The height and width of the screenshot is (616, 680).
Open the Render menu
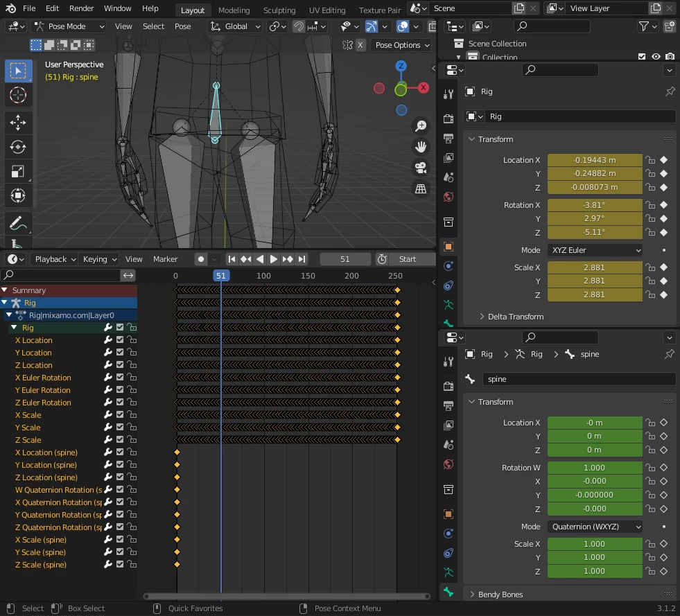pos(82,8)
